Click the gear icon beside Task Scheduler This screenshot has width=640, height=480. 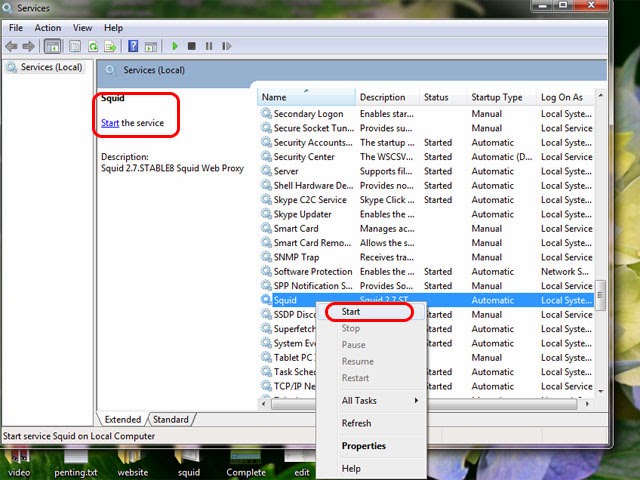coord(266,371)
